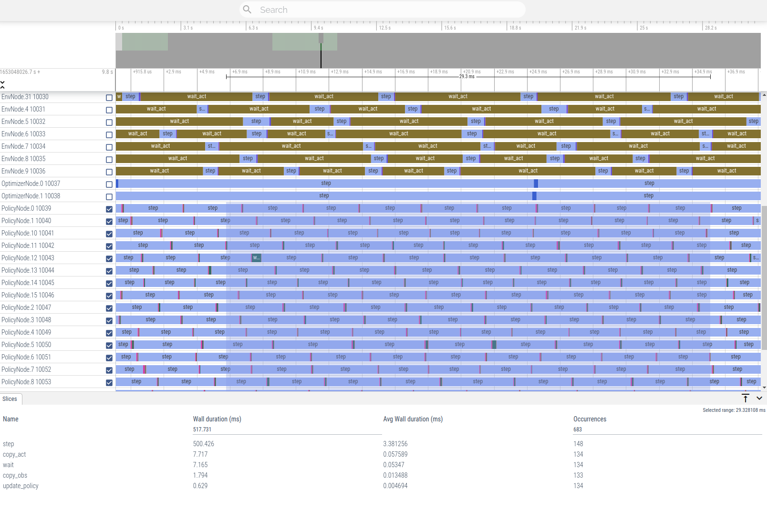
Task: Collapse the details panel with chevron
Action: [x=759, y=398]
